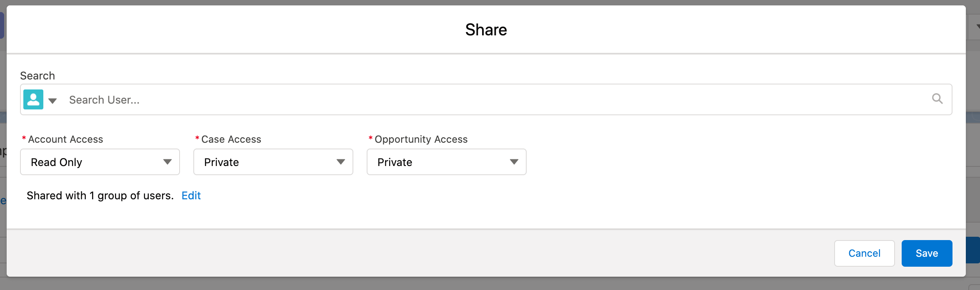The width and height of the screenshot is (980, 290).
Task: Click the Edit link next to shared group text
Action: pos(191,196)
